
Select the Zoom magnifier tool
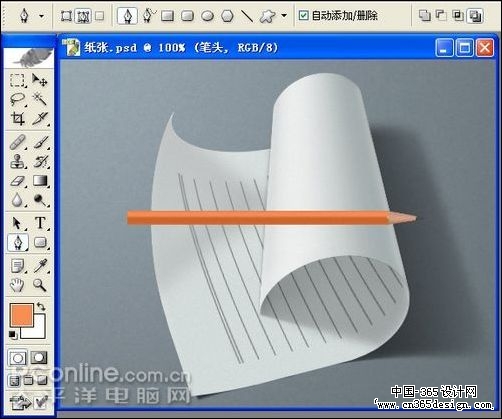pos(40,285)
